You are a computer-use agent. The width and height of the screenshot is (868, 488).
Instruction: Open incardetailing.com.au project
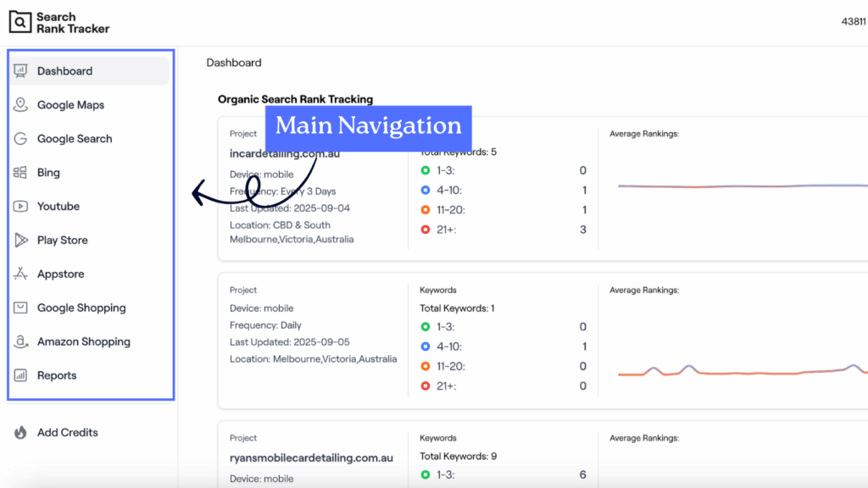pyautogui.click(x=285, y=154)
